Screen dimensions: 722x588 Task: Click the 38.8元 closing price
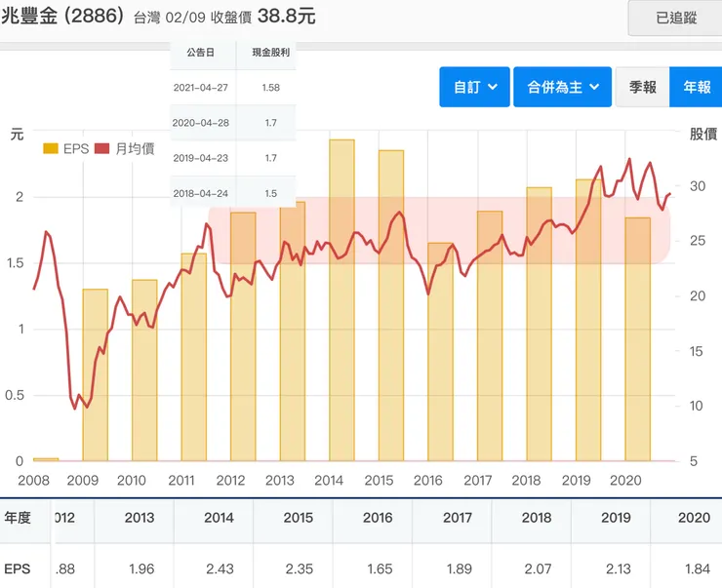pyautogui.click(x=287, y=17)
